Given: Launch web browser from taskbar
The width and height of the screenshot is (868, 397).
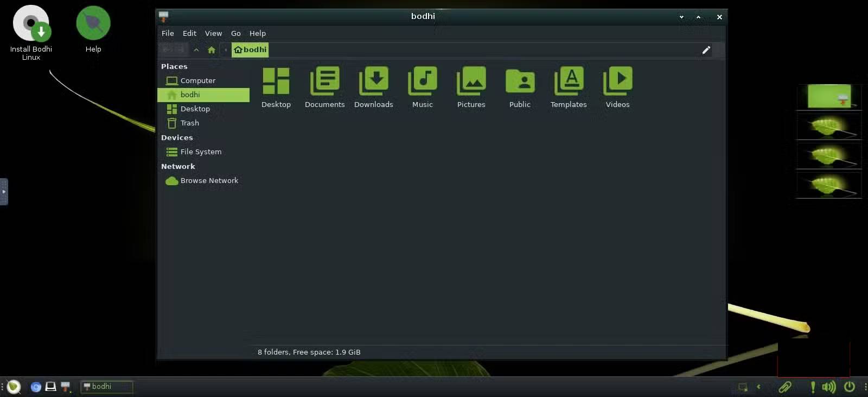Looking at the screenshot, I should (x=36, y=387).
